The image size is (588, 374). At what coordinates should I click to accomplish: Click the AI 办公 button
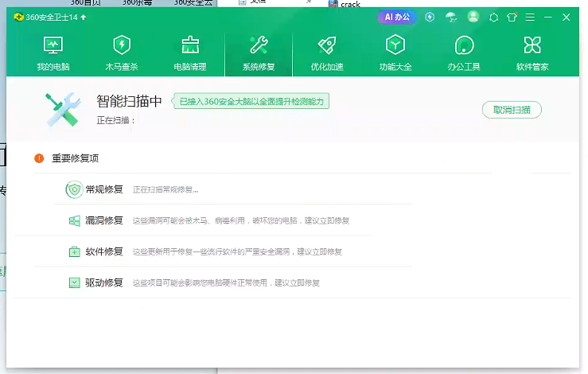point(397,18)
